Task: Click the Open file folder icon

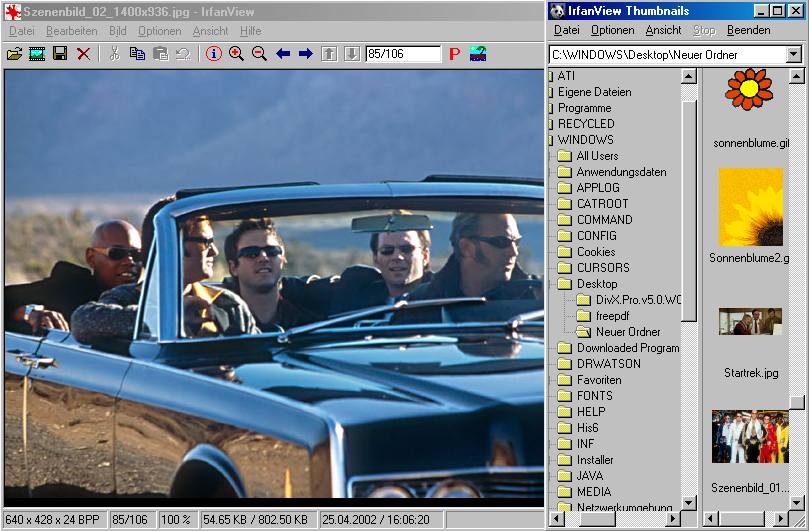Action: tap(14, 54)
